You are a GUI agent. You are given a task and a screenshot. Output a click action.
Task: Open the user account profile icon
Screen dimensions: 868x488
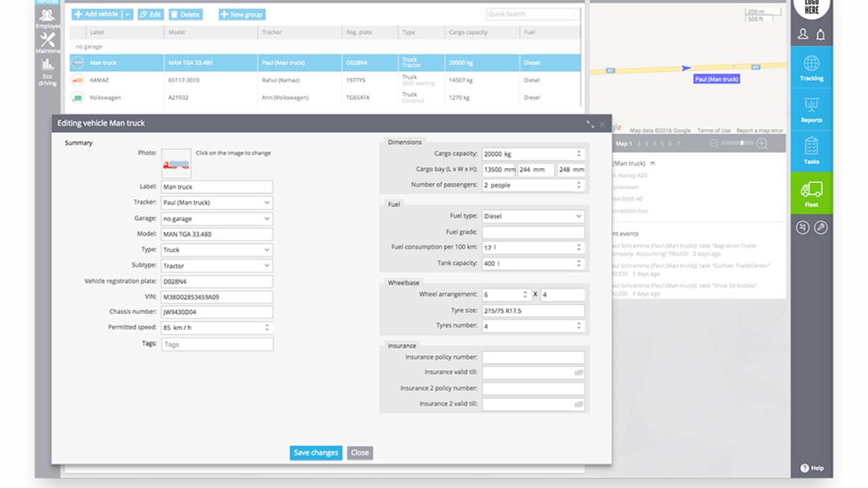click(x=803, y=34)
